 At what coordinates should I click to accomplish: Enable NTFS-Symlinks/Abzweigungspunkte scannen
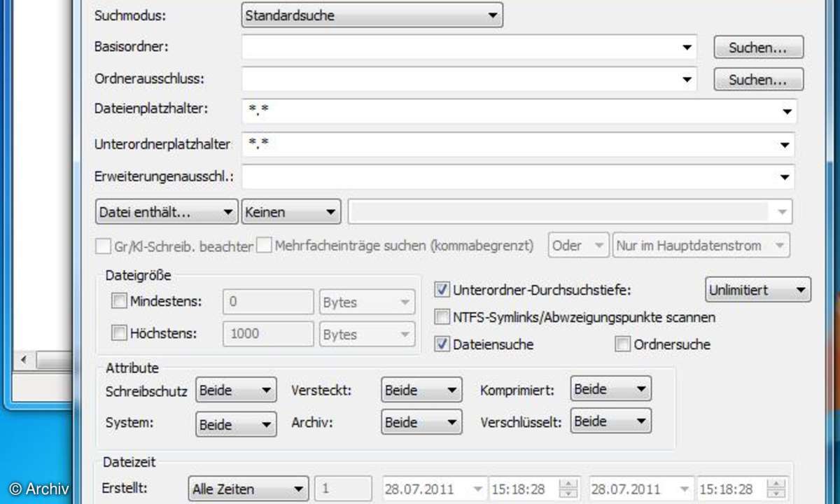442,317
